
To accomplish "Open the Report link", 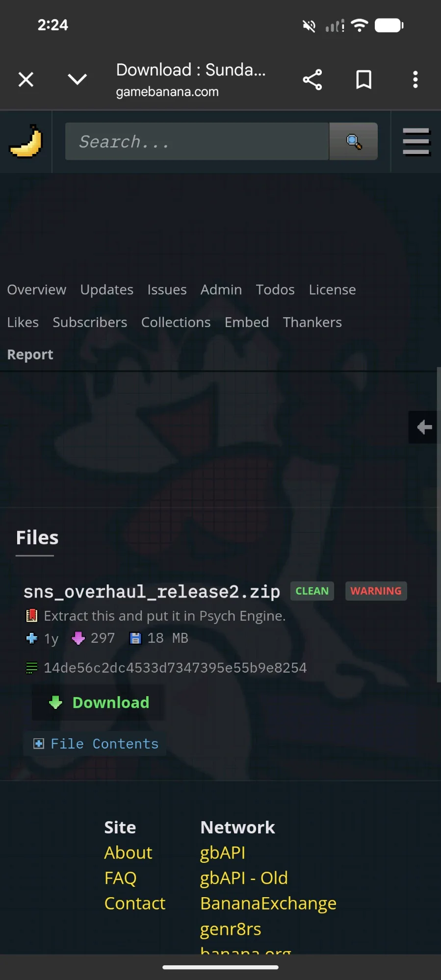I will (x=30, y=354).
